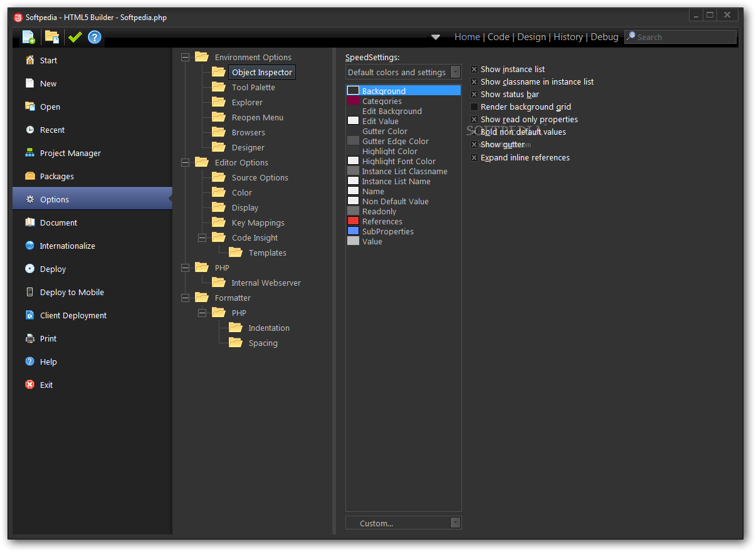Select the blue SubProperties color entry

[403, 231]
